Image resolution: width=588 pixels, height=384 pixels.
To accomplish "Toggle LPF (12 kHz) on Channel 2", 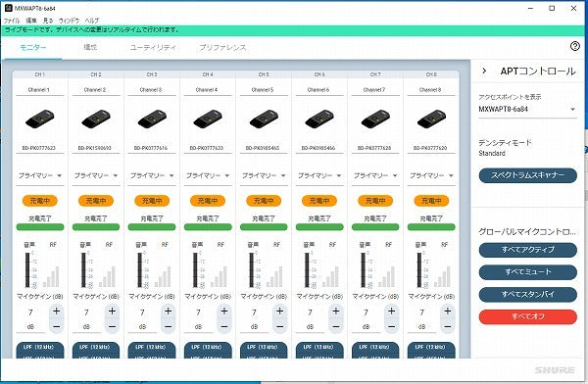I will (x=96, y=347).
